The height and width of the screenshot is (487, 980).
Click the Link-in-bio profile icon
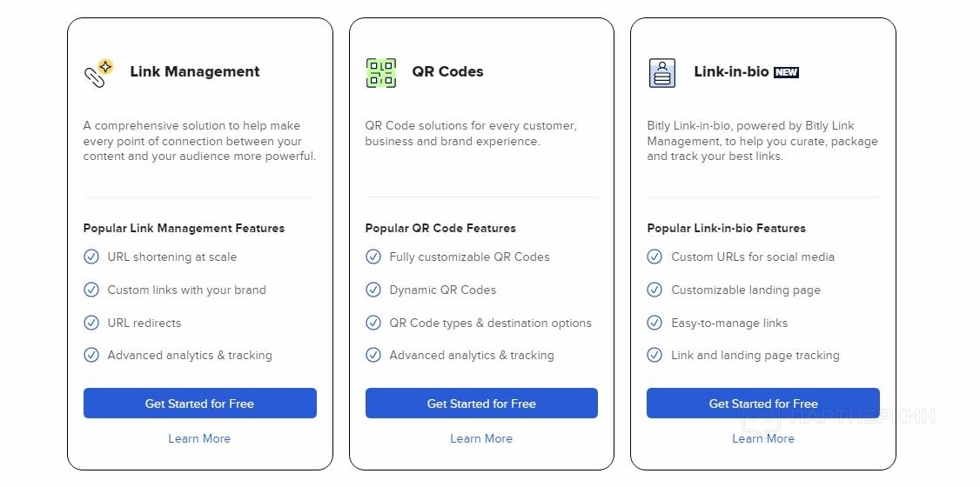(662, 73)
